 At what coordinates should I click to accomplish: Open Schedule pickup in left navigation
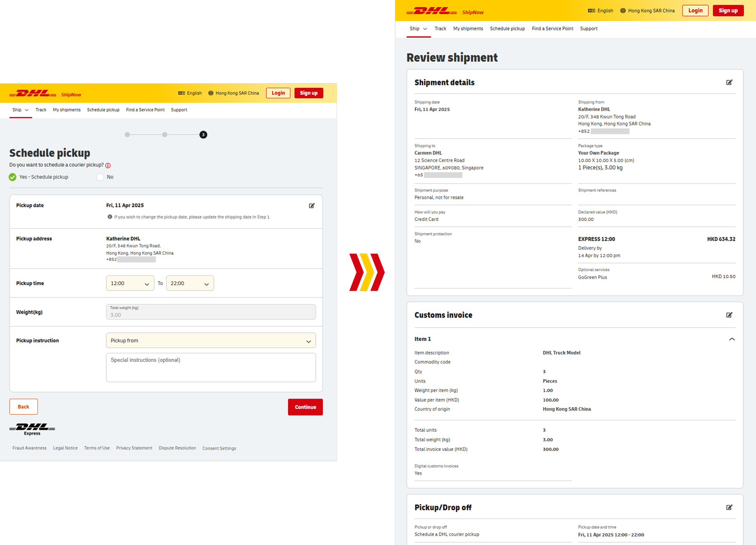pyautogui.click(x=103, y=110)
